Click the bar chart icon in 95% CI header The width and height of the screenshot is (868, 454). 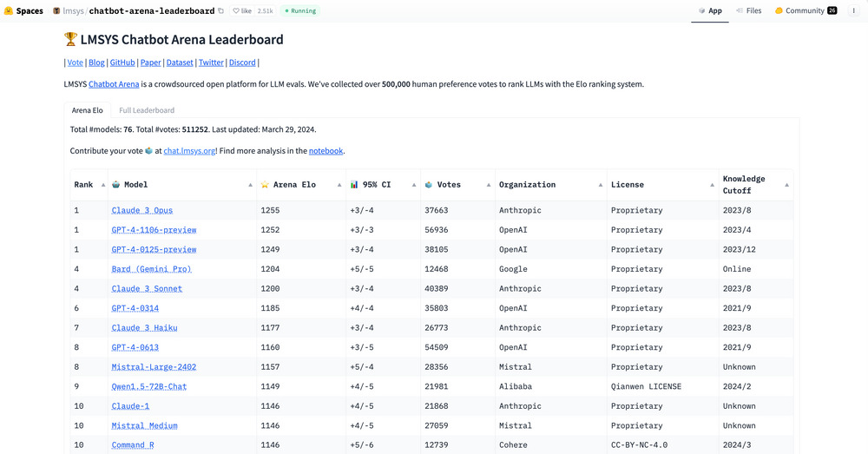[x=354, y=184]
